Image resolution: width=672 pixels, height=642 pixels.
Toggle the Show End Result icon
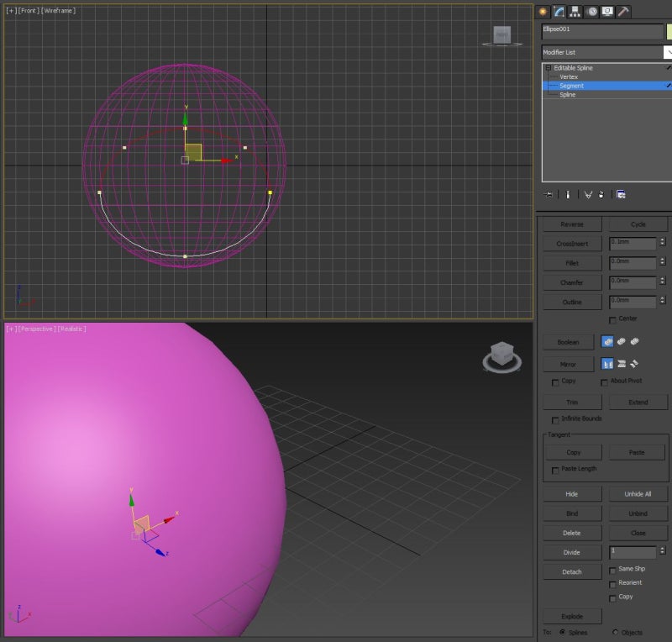pyautogui.click(x=568, y=195)
